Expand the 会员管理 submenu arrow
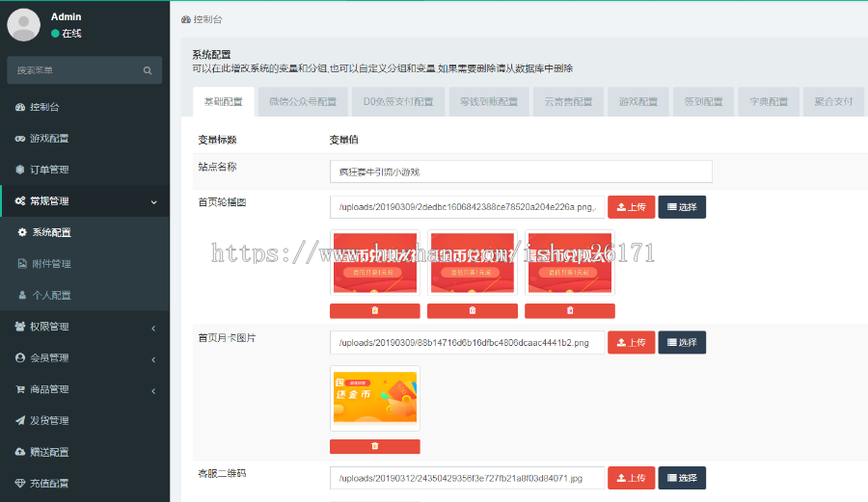Screen dimensions: 868x502 pyautogui.click(x=153, y=359)
